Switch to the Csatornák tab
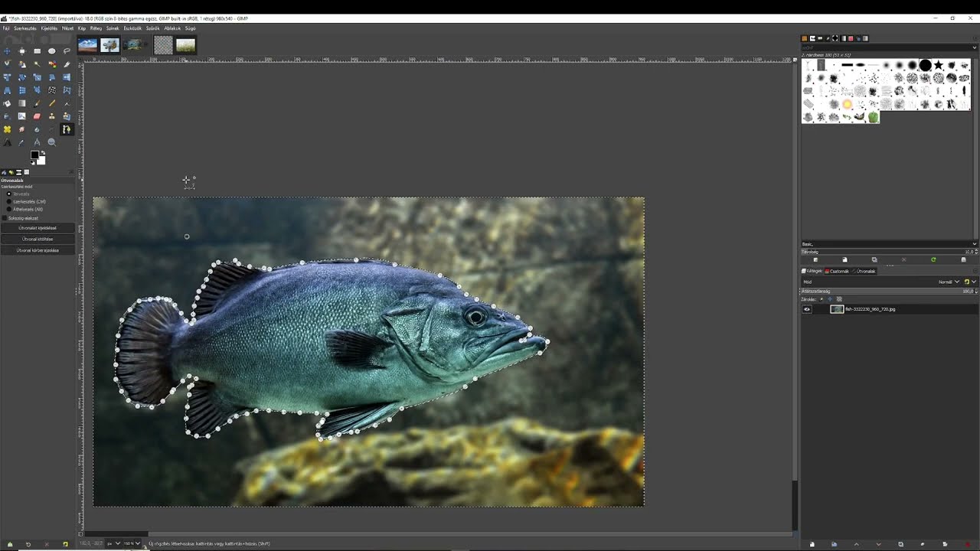 coord(838,271)
